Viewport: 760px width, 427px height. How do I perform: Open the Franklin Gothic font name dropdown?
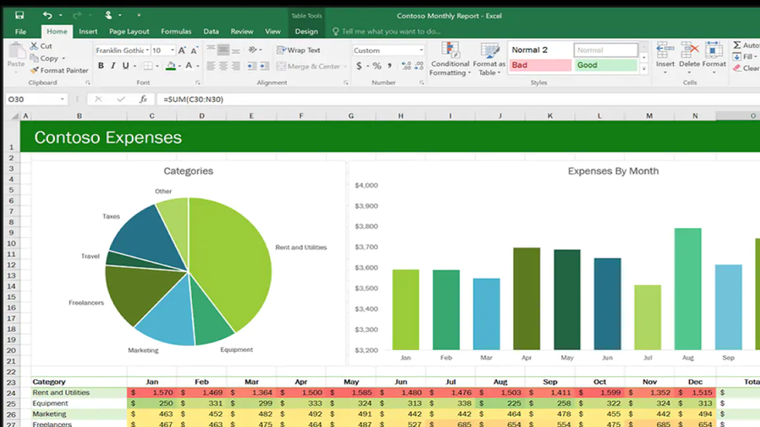click(x=147, y=50)
